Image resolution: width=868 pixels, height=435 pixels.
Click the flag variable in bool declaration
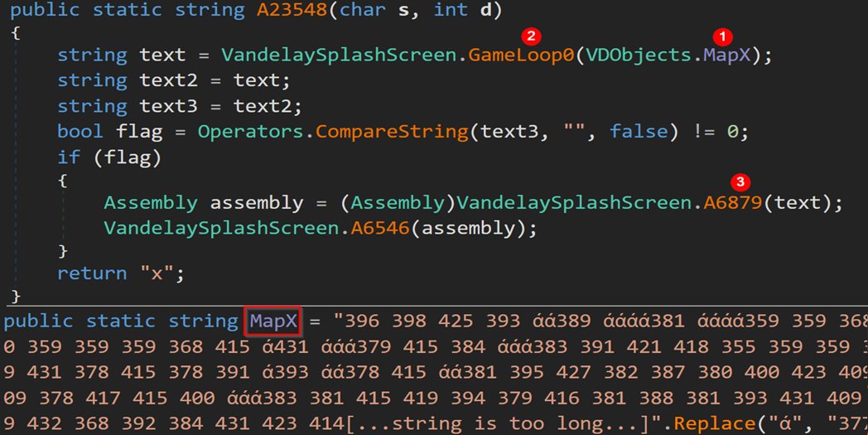click(139, 132)
